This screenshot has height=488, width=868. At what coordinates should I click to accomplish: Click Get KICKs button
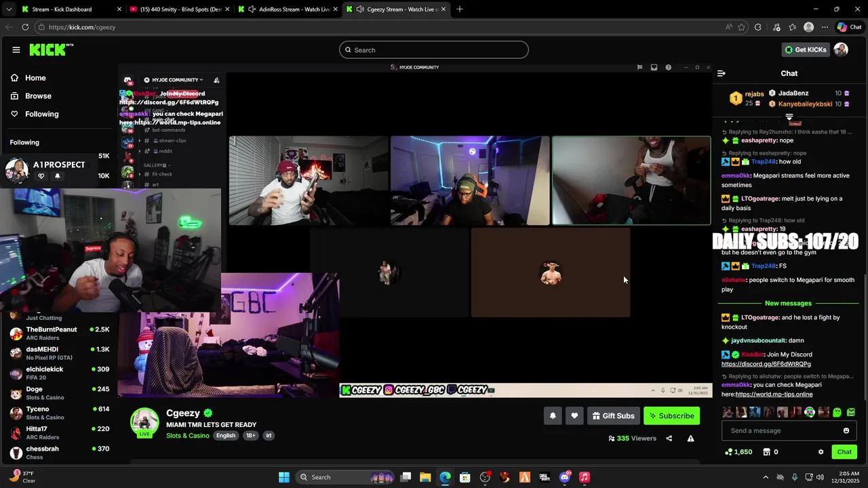(806, 49)
